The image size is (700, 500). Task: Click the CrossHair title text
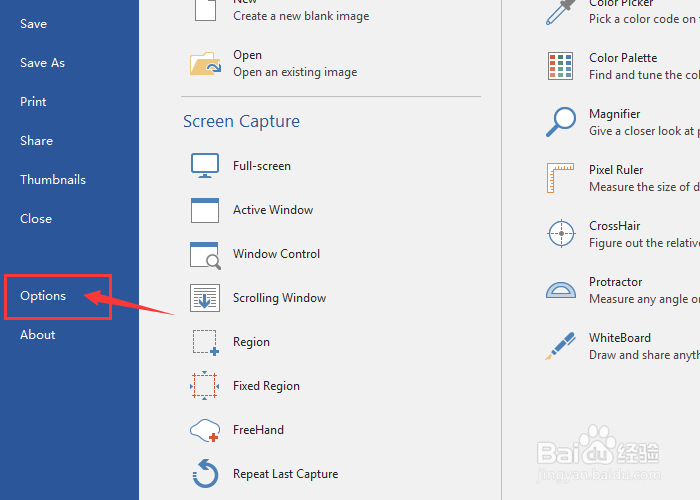click(x=614, y=226)
